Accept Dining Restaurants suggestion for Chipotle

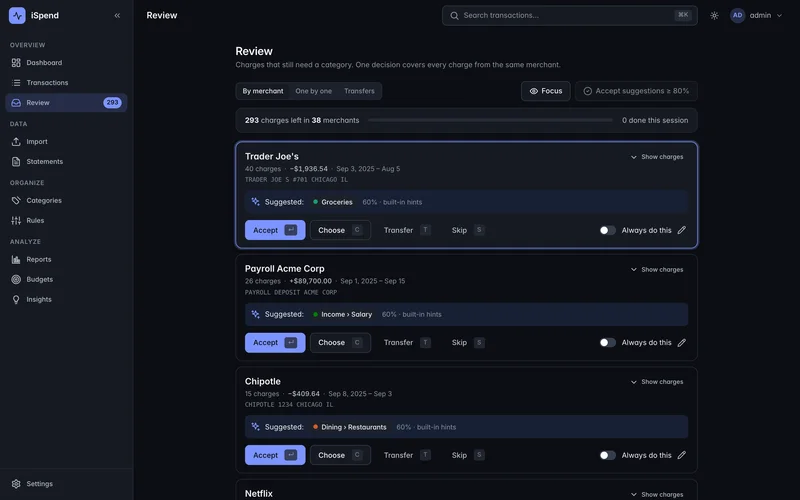pyautogui.click(x=275, y=455)
